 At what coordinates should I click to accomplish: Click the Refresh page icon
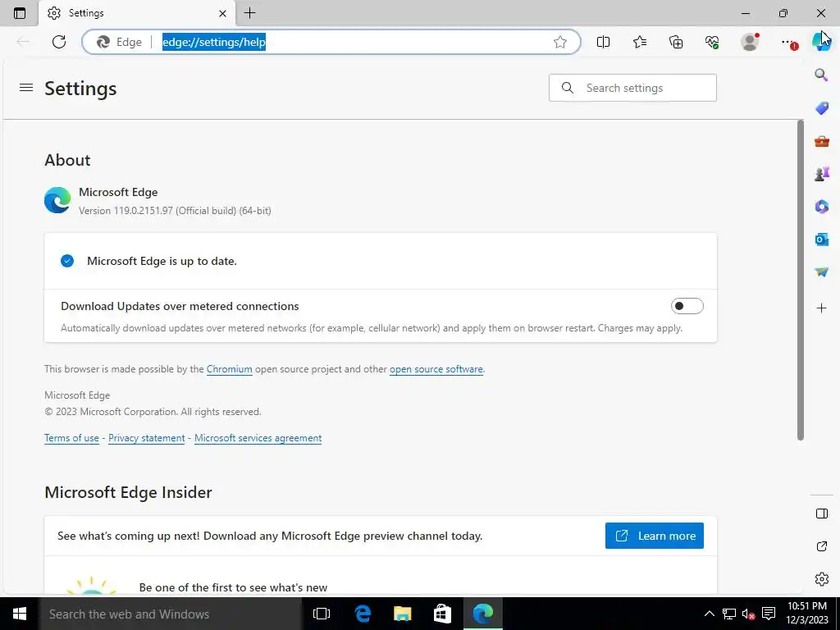tap(59, 42)
